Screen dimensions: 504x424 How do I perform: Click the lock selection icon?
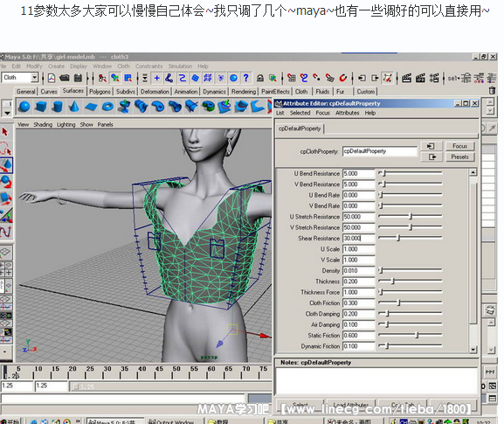tap(260, 78)
